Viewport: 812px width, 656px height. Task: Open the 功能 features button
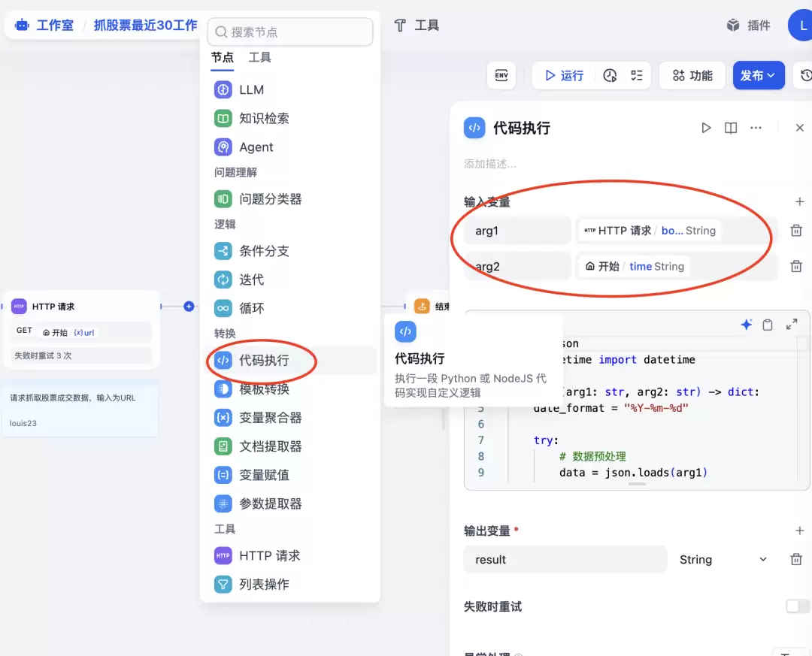[x=692, y=76]
